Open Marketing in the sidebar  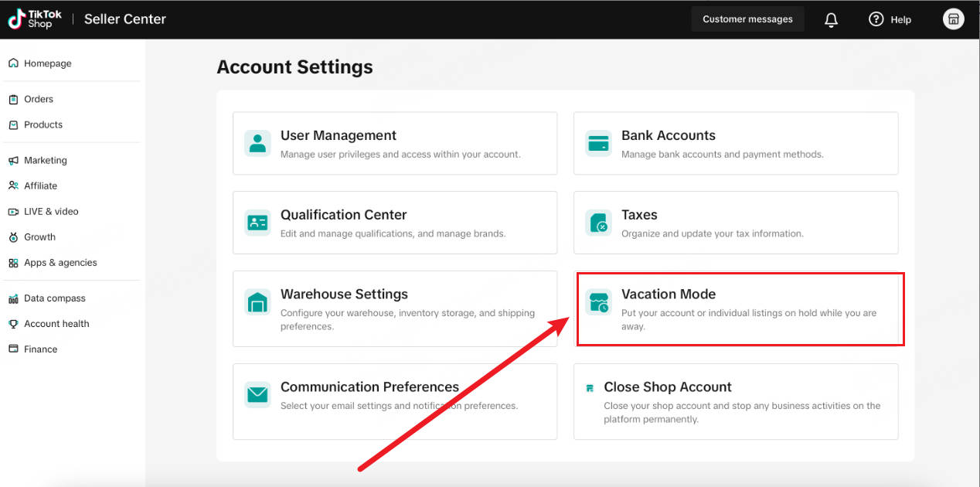click(46, 160)
